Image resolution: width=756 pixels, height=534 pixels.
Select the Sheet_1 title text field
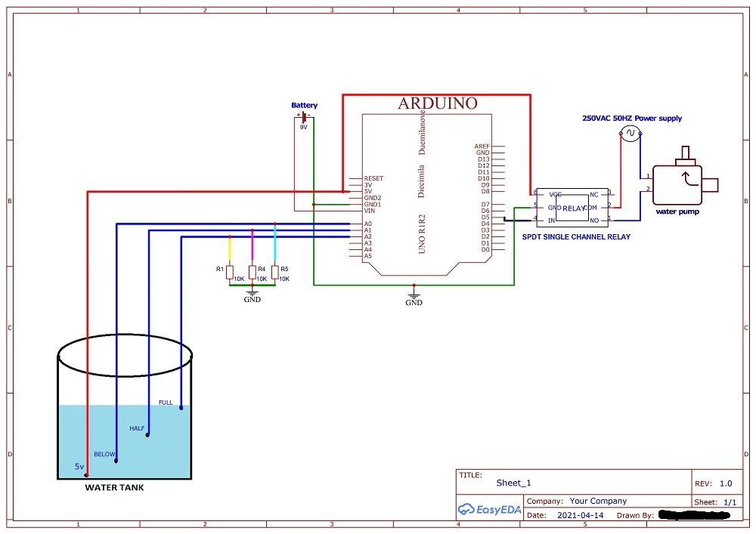pyautogui.click(x=513, y=483)
